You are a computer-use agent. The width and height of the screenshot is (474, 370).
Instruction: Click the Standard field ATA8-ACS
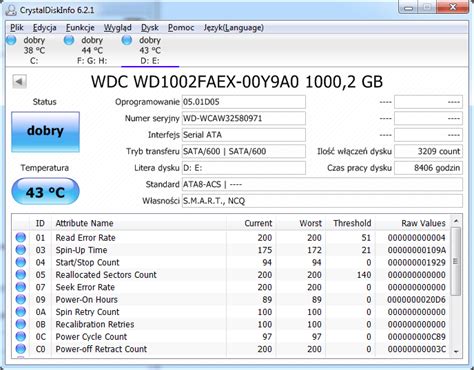click(x=322, y=184)
